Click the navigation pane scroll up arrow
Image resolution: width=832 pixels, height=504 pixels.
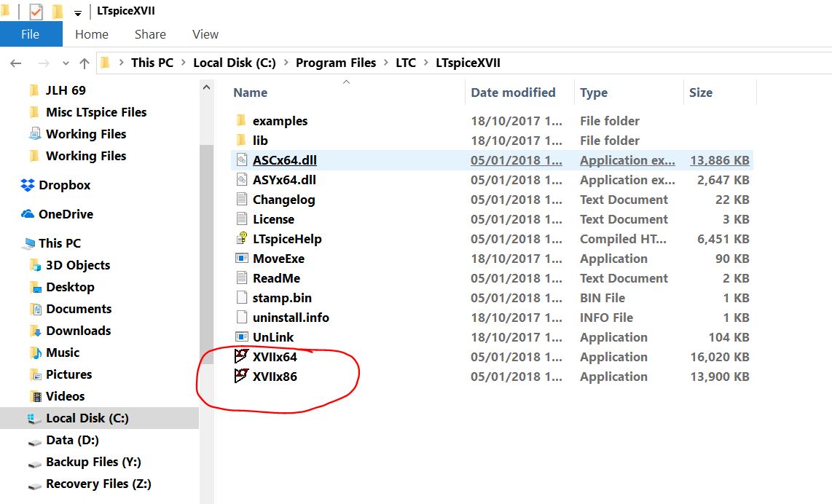pos(206,87)
